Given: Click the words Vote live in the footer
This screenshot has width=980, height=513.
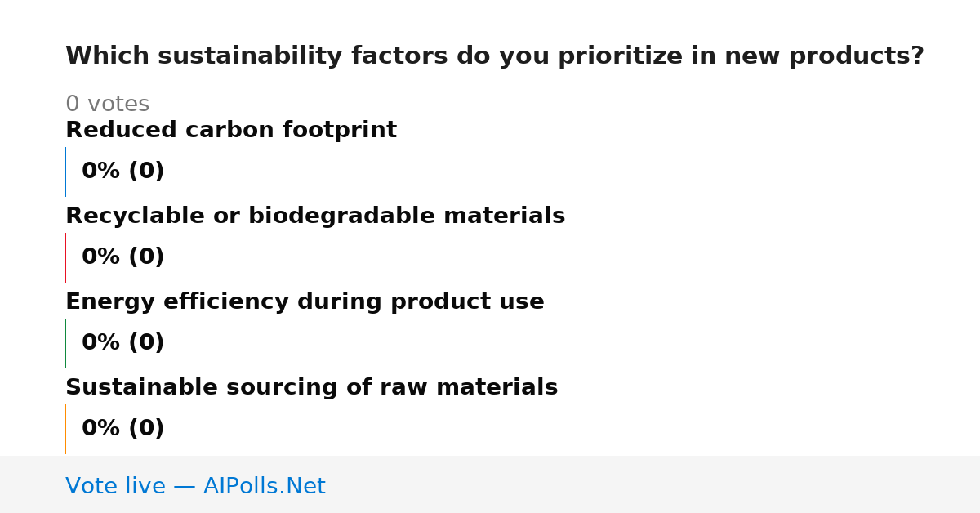Looking at the screenshot, I should [x=115, y=486].
